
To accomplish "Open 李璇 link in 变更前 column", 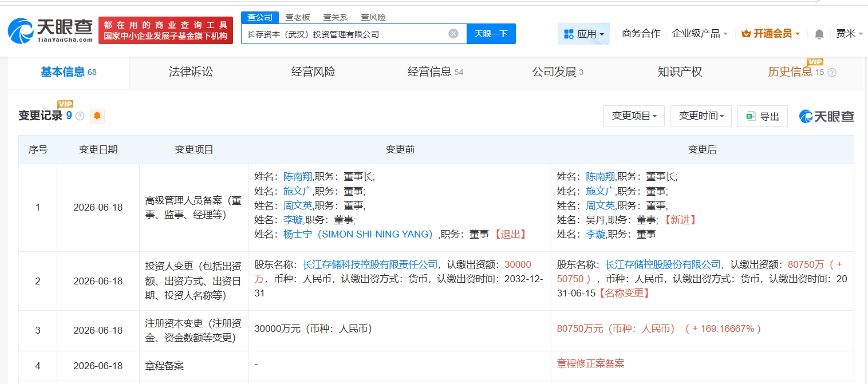I will [293, 220].
